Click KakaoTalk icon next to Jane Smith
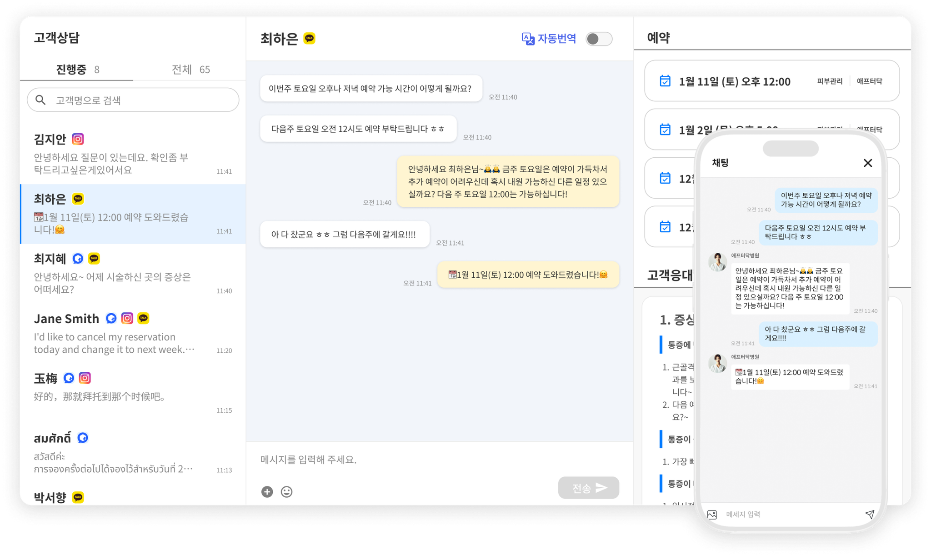931x560 pixels. (143, 318)
